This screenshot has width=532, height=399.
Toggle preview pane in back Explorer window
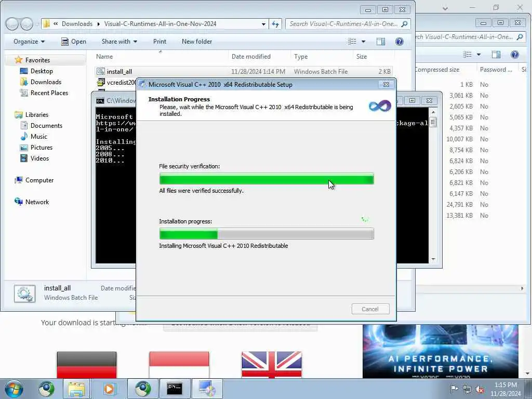[x=496, y=55]
